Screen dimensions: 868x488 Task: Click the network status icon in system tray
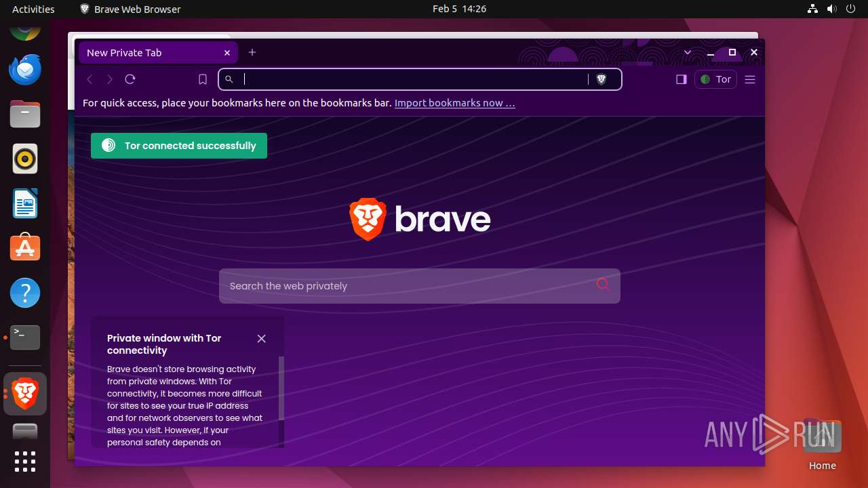tap(812, 9)
